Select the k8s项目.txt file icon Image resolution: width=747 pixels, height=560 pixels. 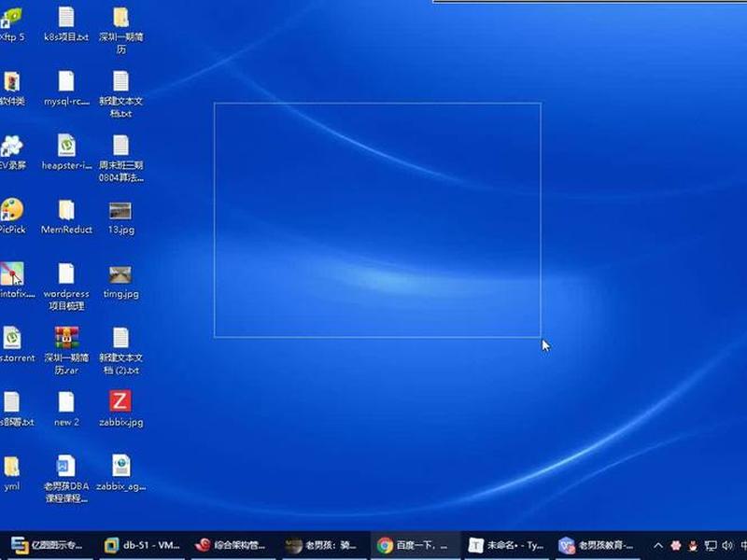coord(66,17)
